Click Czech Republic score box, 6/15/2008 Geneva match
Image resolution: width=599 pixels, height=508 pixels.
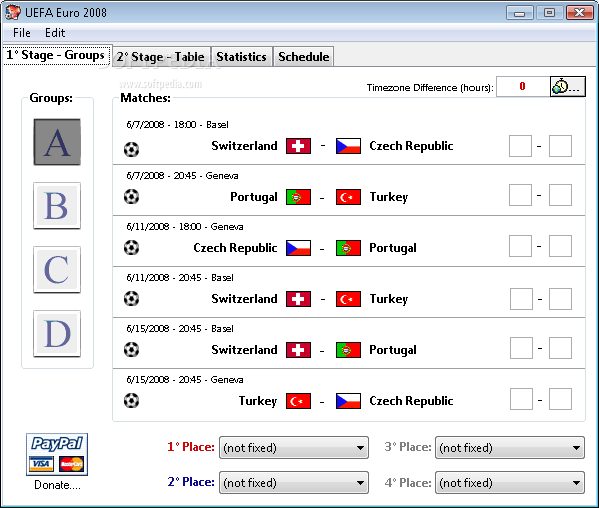560,399
